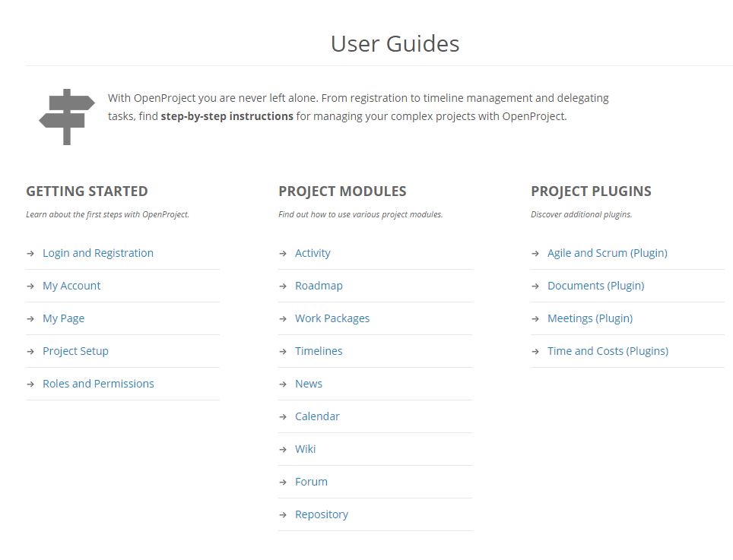Open the Project Setup guide
The width and height of the screenshot is (733, 560).
pyautogui.click(x=75, y=350)
